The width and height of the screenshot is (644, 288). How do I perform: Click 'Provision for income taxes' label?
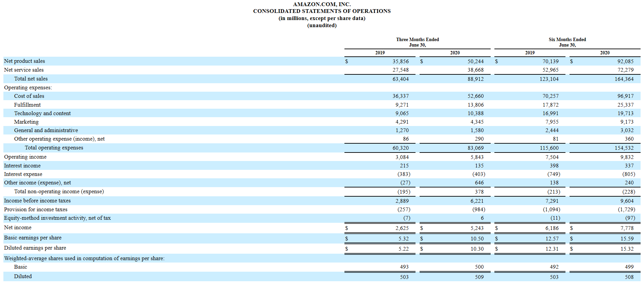(x=36, y=210)
